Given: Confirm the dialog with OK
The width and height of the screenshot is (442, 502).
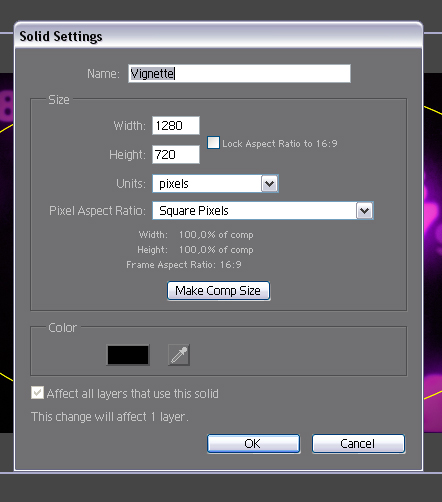Looking at the screenshot, I should pyautogui.click(x=253, y=444).
